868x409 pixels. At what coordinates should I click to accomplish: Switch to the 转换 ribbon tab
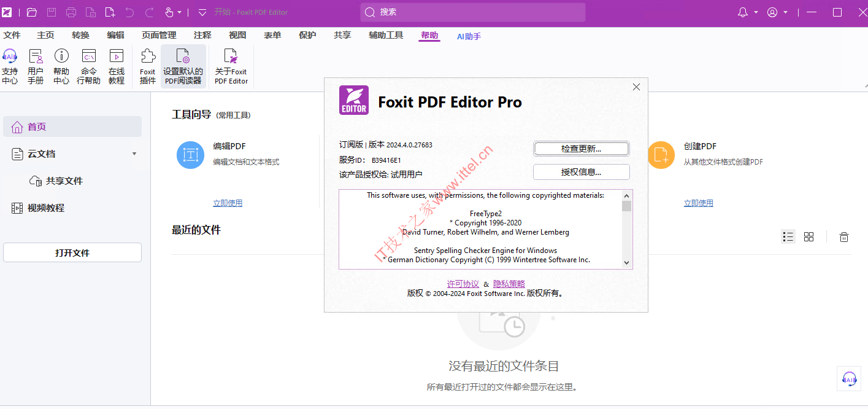point(80,36)
